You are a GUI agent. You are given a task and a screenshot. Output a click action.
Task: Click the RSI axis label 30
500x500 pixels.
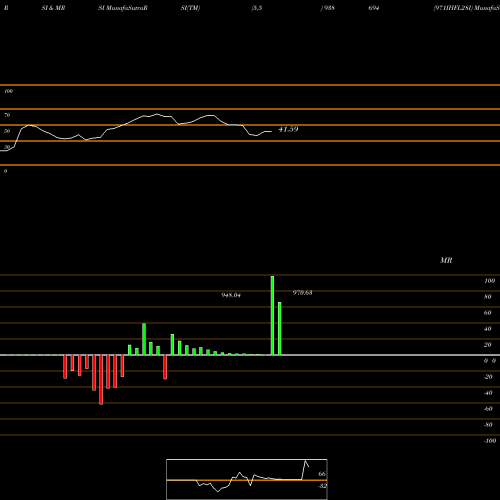7,147
